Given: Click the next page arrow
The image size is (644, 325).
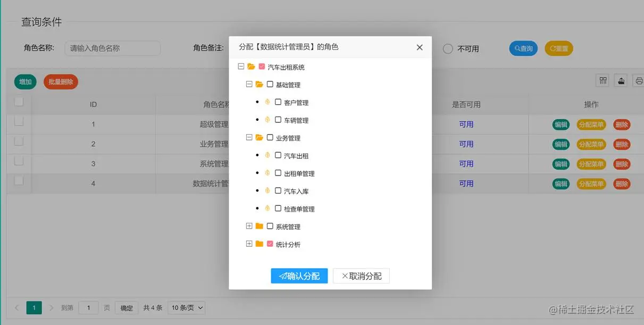Looking at the screenshot, I should 52,307.
